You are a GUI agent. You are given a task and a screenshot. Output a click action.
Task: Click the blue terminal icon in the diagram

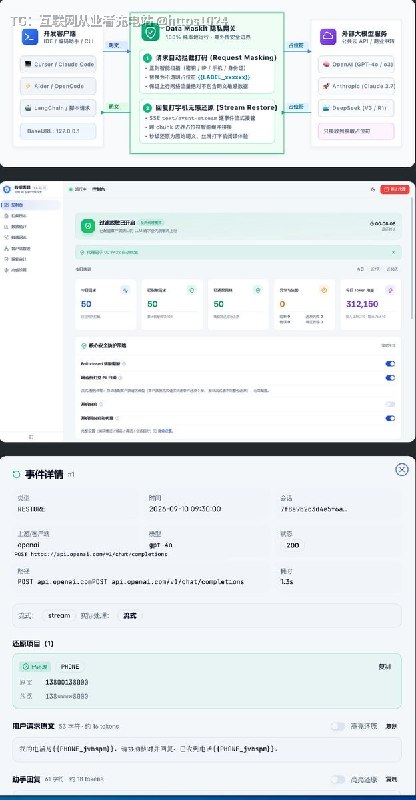[x=30, y=37]
